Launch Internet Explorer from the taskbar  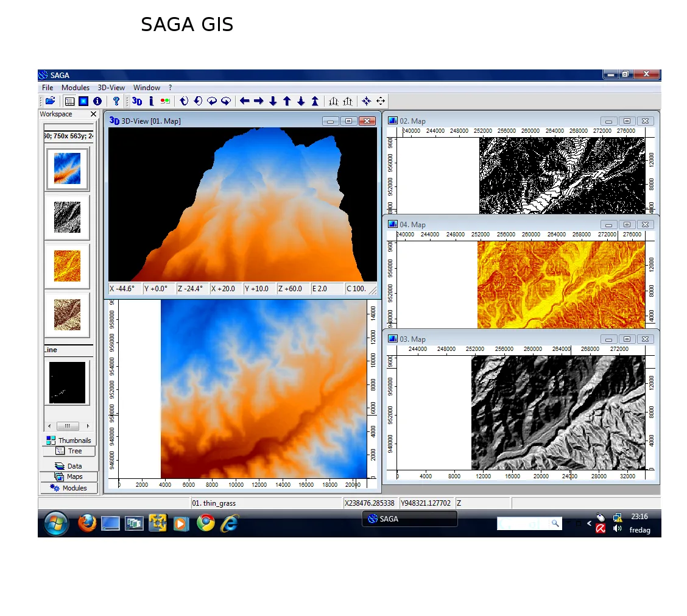coord(230,523)
